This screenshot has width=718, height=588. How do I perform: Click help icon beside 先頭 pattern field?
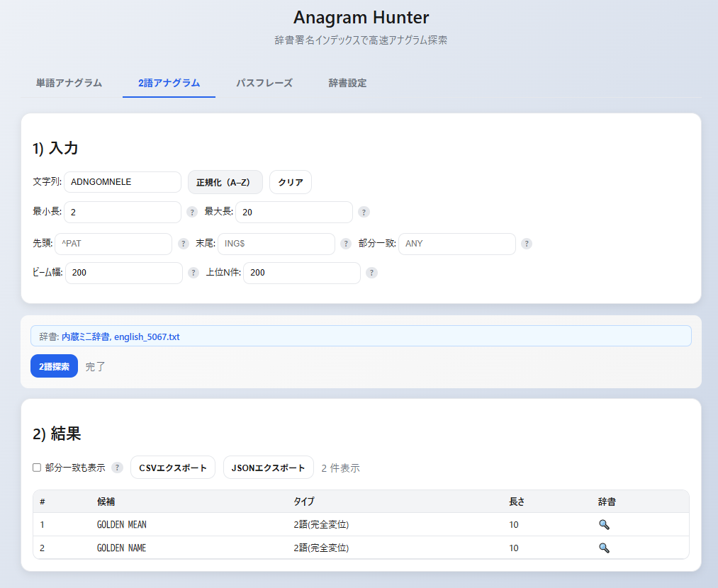point(184,244)
